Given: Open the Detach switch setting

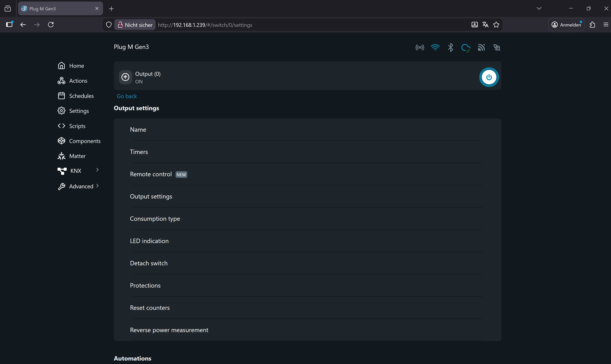Looking at the screenshot, I should tap(149, 263).
